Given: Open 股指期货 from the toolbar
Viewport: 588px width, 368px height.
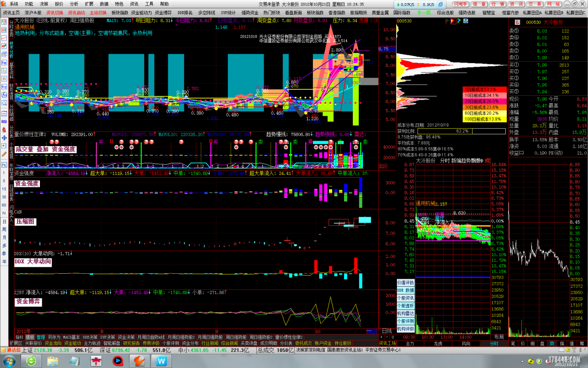Looking at the screenshot, I should coord(358,12).
